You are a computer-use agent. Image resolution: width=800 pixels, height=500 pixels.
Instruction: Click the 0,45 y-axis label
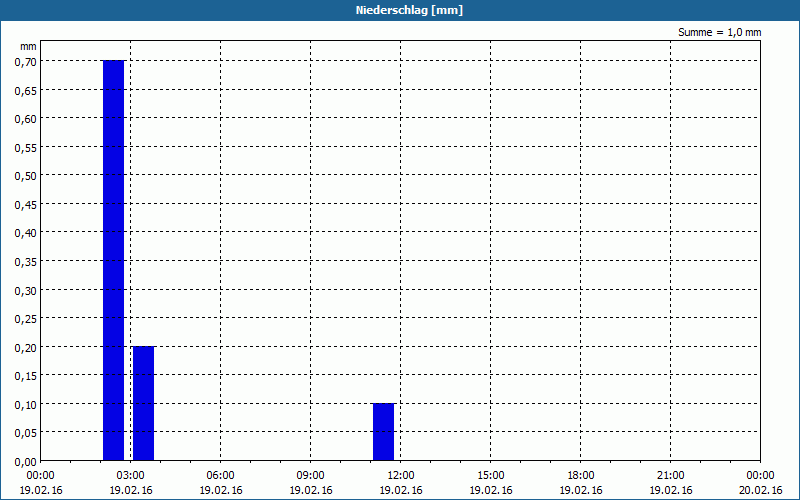[26, 205]
